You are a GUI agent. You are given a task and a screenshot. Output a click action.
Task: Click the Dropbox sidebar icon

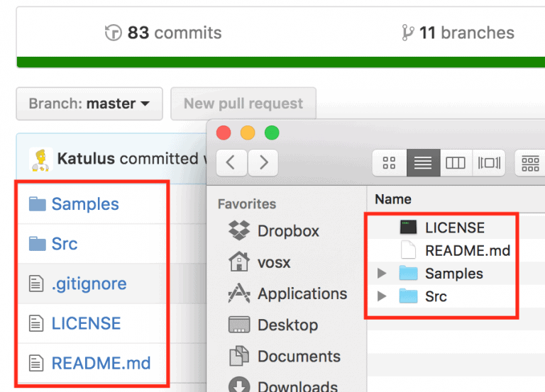coord(239,230)
